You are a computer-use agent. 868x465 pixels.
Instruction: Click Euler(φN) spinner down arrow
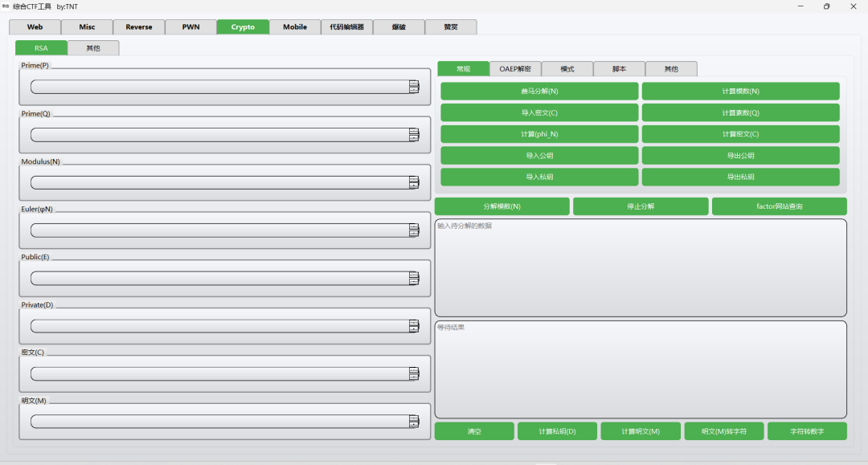click(414, 234)
